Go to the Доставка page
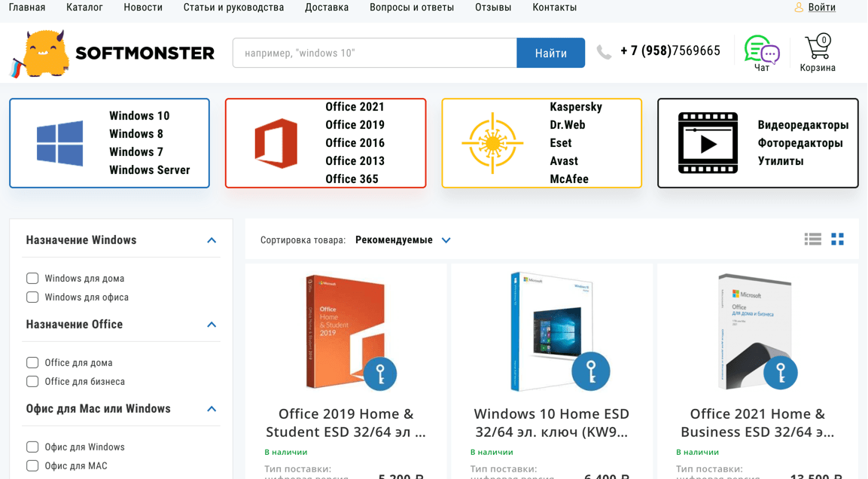Viewport: 868px width, 479px height. [x=327, y=8]
